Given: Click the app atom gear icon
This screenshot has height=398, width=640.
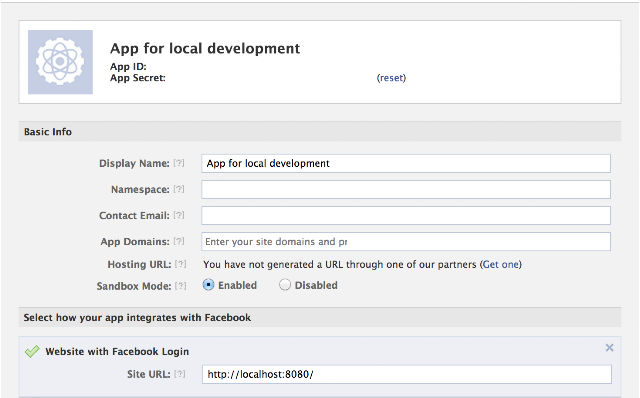Looking at the screenshot, I should (x=60, y=62).
